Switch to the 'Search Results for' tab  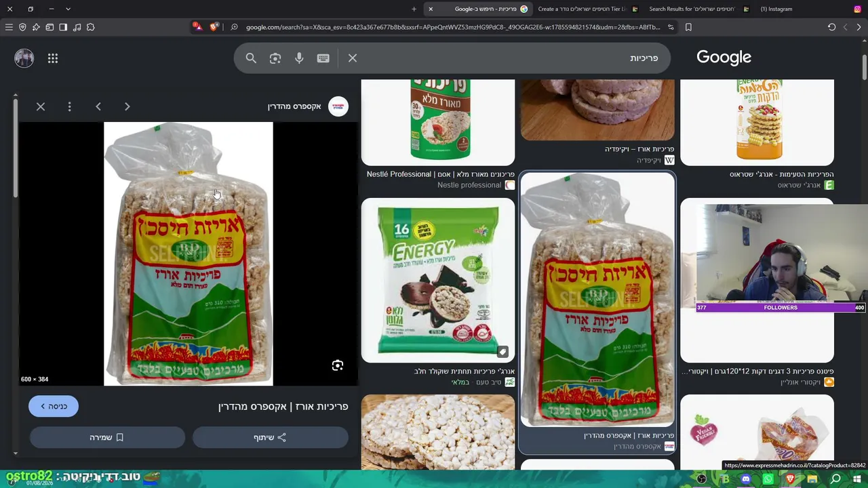pyautogui.click(x=698, y=9)
